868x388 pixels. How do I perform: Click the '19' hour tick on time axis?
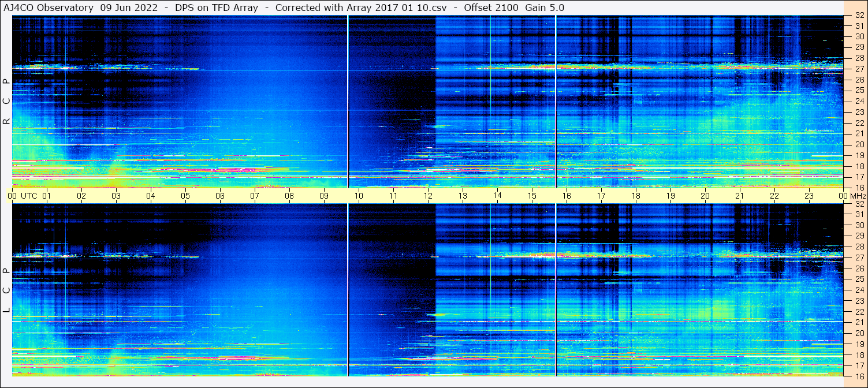point(670,196)
